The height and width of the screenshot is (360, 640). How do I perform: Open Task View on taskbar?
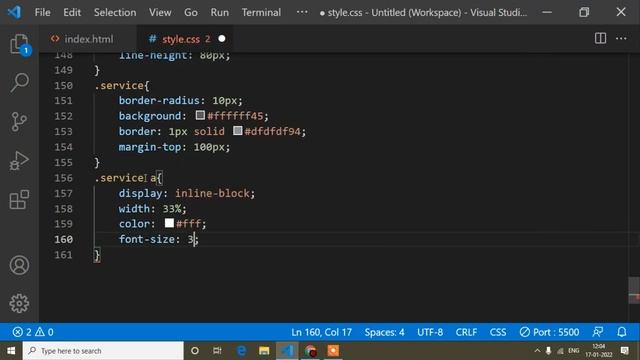coord(217,351)
